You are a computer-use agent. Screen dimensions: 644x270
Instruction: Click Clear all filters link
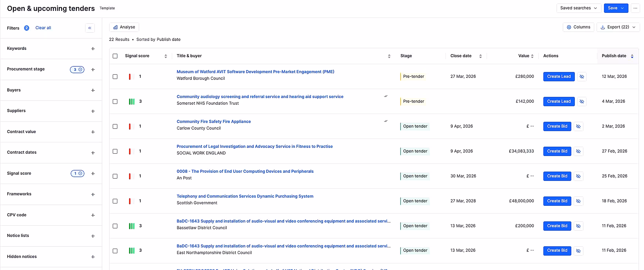(43, 28)
